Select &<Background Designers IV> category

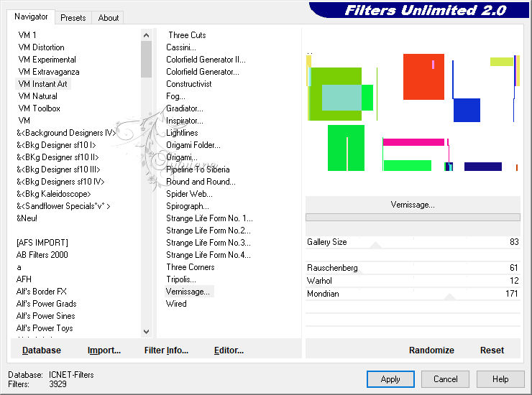click(66, 133)
